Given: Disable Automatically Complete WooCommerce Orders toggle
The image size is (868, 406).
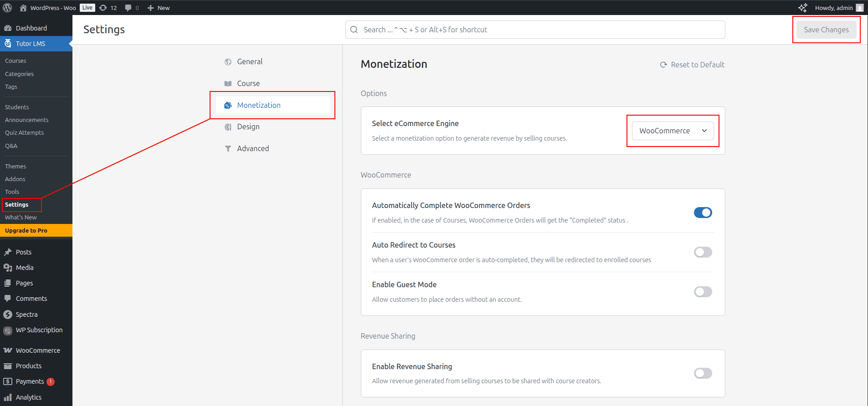Looking at the screenshot, I should point(703,213).
